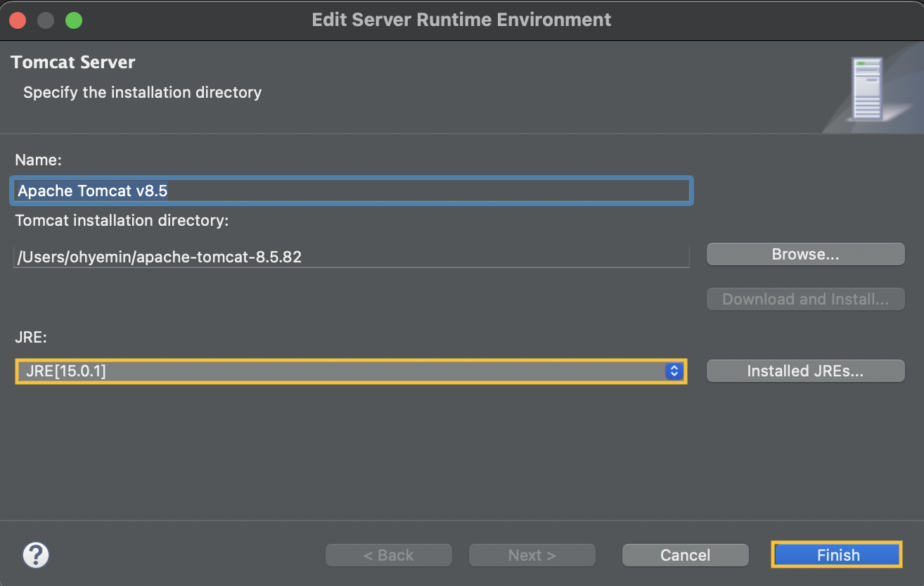The width and height of the screenshot is (924, 586).
Task: Click the Tomcat installation directory field
Action: coord(351,257)
